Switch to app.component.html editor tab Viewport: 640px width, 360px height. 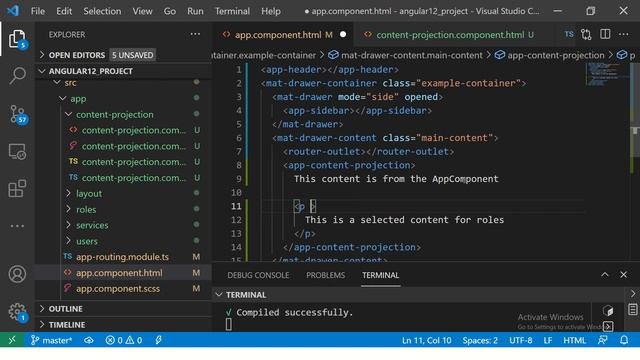coord(283,35)
